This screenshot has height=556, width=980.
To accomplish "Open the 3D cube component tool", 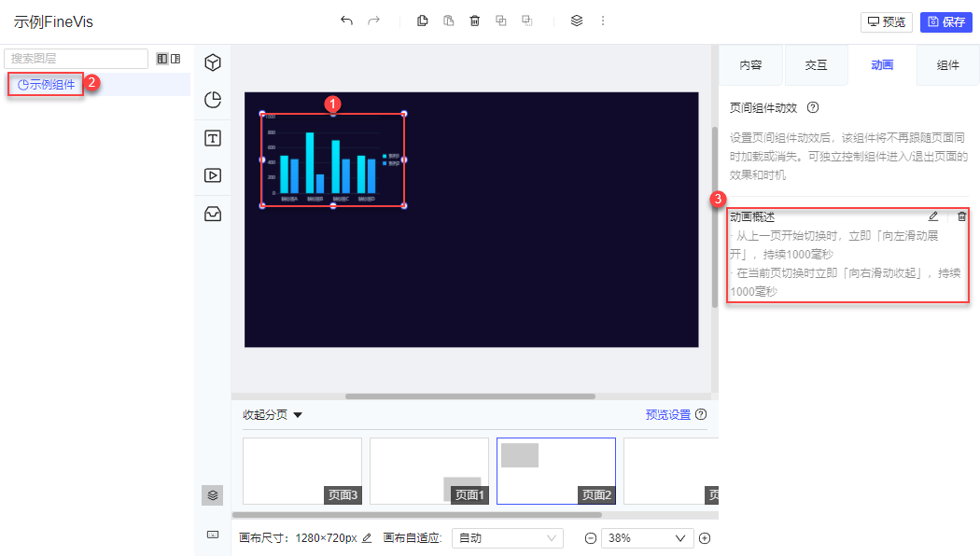I will coord(213,63).
